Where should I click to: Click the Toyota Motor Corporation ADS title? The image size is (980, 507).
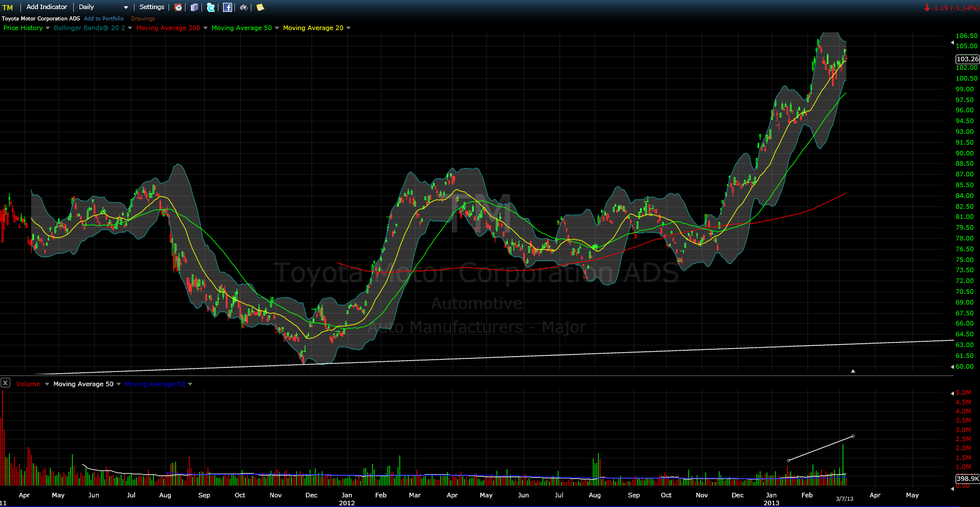pos(41,19)
